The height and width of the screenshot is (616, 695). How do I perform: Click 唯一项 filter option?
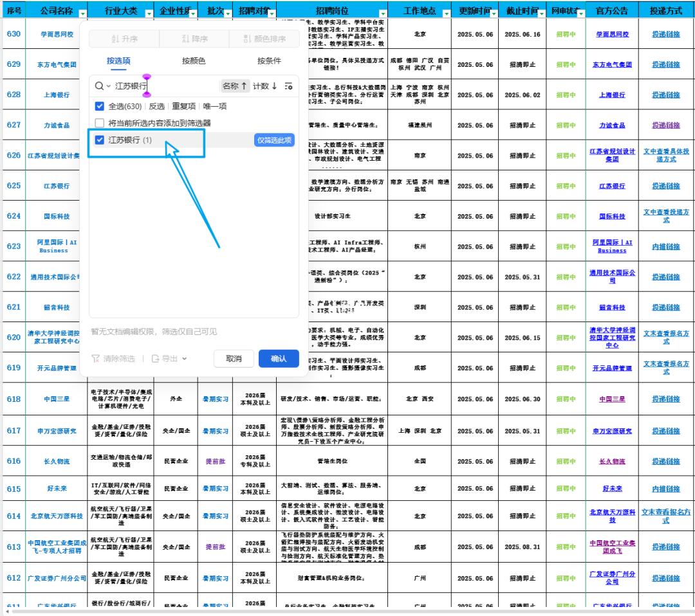pyautogui.click(x=215, y=106)
